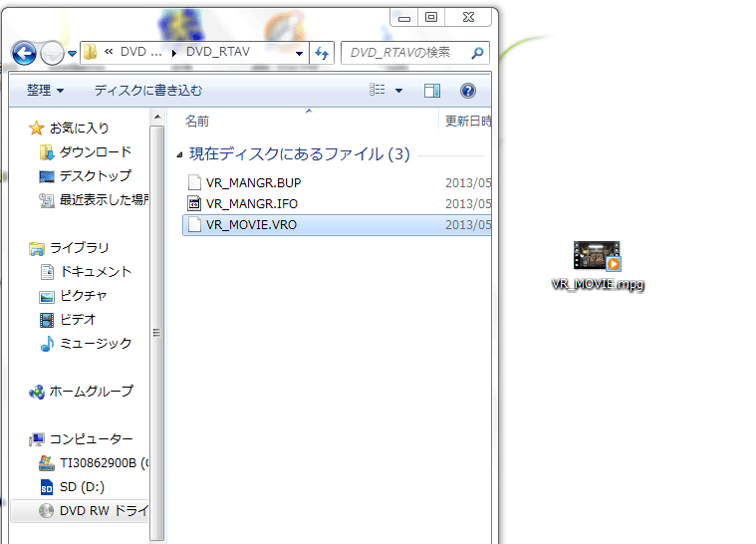Screen dimensions: 756x544
Task: Open 最近表示した場所 in sidebar
Action: (x=104, y=199)
